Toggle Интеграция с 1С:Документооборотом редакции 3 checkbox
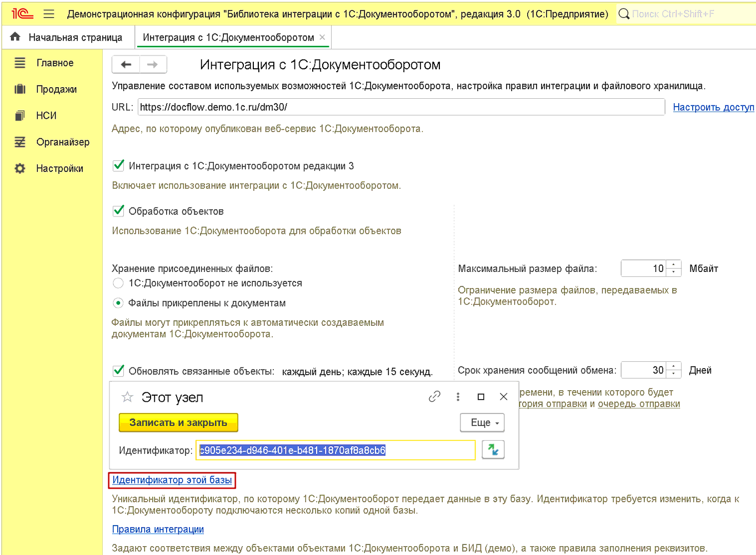Viewport: 756px width, 555px height. click(x=118, y=165)
